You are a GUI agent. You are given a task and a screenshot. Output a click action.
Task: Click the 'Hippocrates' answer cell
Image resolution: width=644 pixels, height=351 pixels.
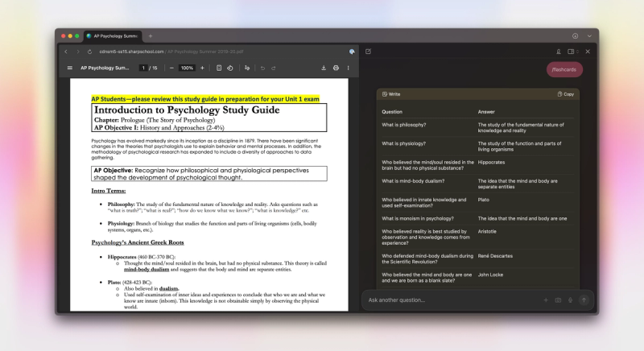tap(491, 163)
